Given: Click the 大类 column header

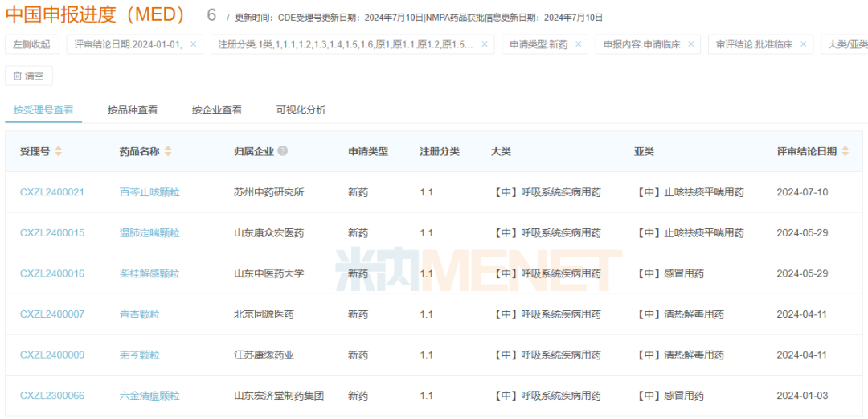Looking at the screenshot, I should click(x=501, y=151).
